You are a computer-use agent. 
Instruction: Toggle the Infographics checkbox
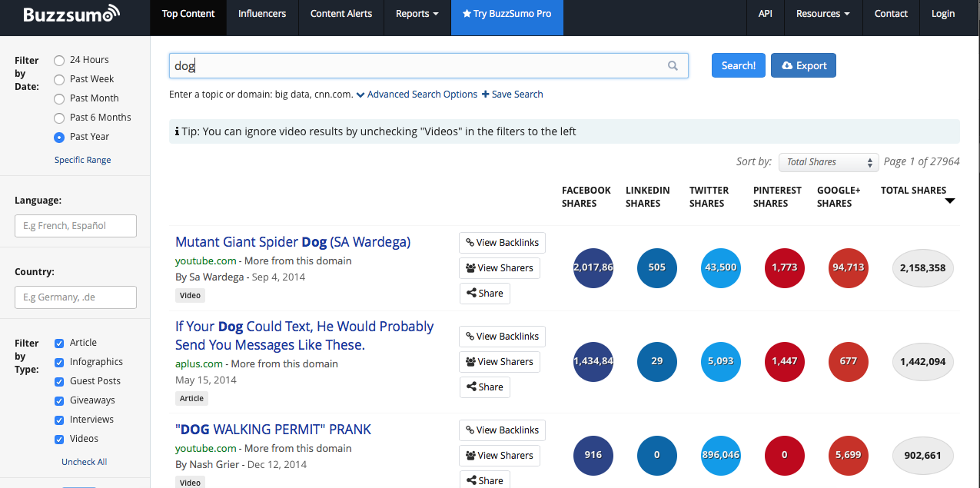click(x=59, y=363)
